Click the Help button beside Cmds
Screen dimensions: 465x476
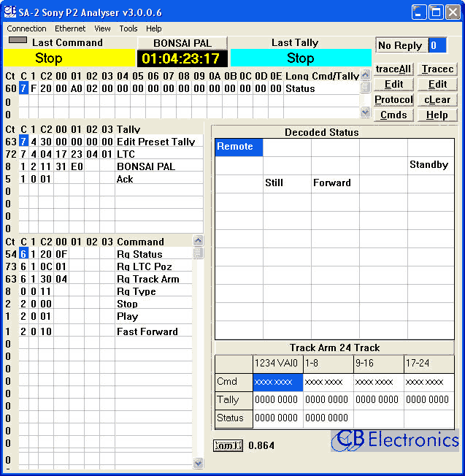[437, 115]
